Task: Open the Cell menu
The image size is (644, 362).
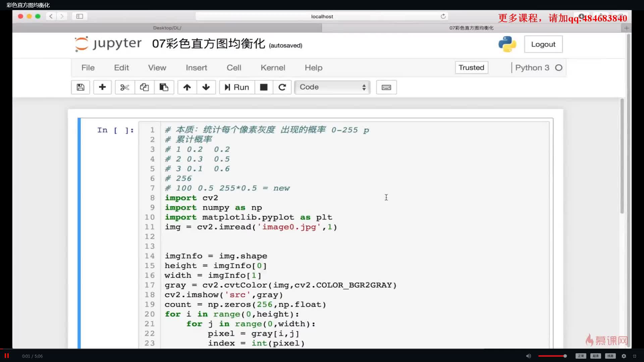Action: point(234,68)
